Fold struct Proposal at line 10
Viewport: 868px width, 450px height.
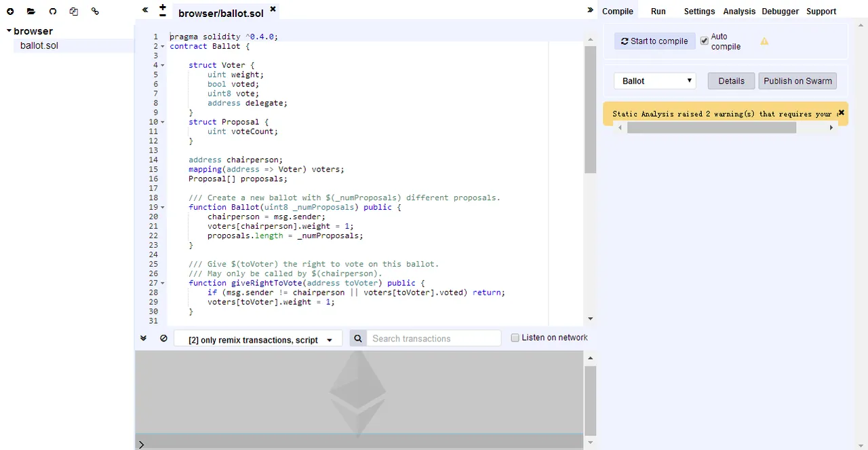point(163,122)
